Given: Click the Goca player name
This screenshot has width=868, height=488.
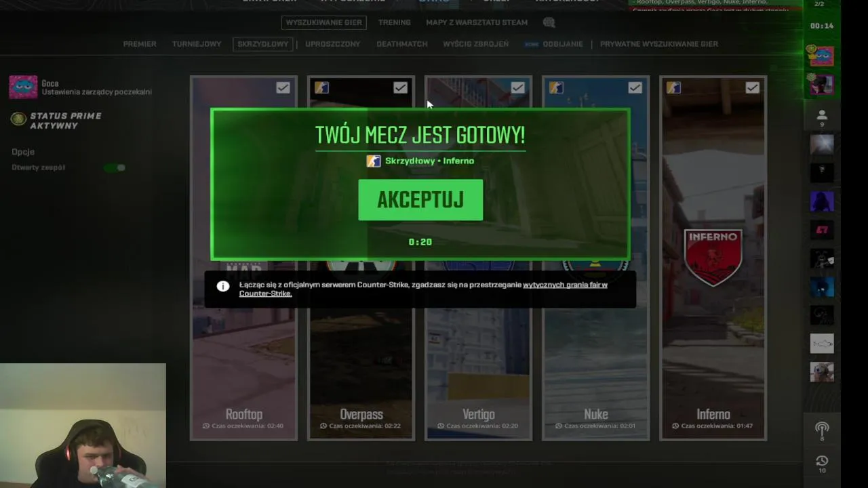Looking at the screenshot, I should click(x=50, y=83).
